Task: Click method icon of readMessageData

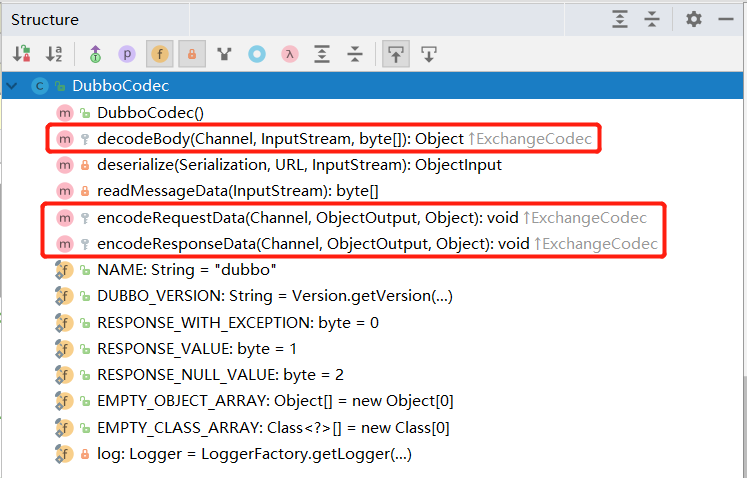Action: click(x=64, y=191)
